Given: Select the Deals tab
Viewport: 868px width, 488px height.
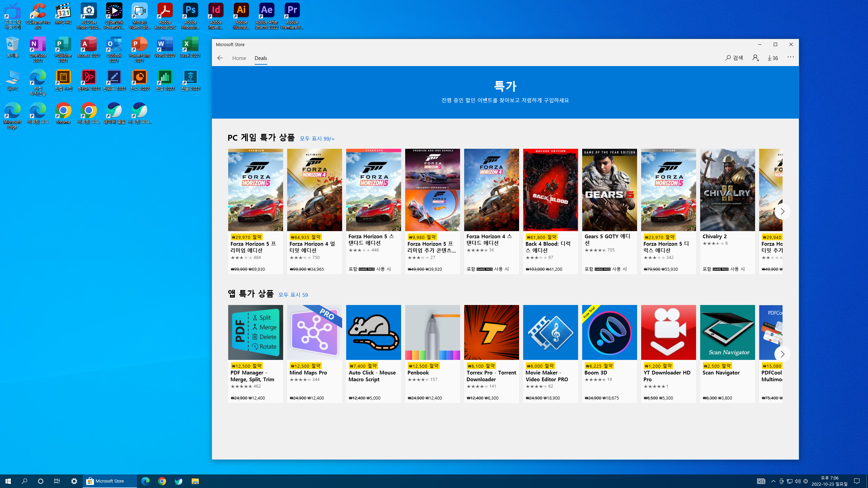Looking at the screenshot, I should (261, 58).
